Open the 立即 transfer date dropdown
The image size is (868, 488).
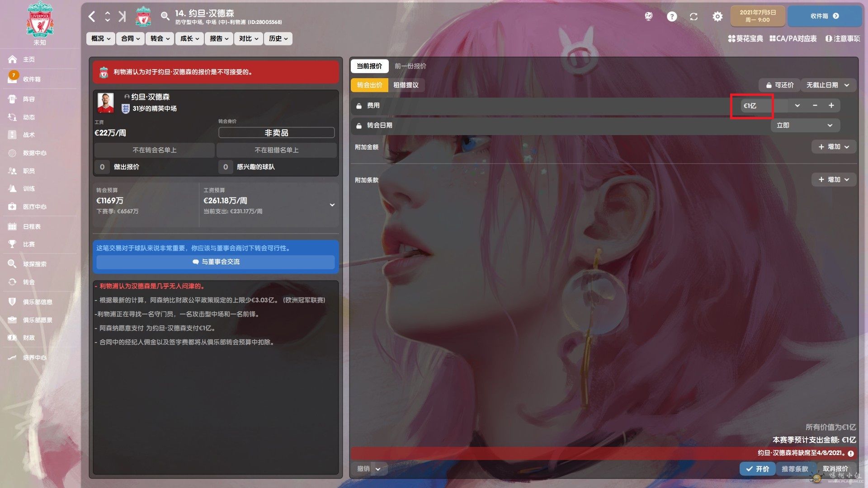[x=805, y=125]
